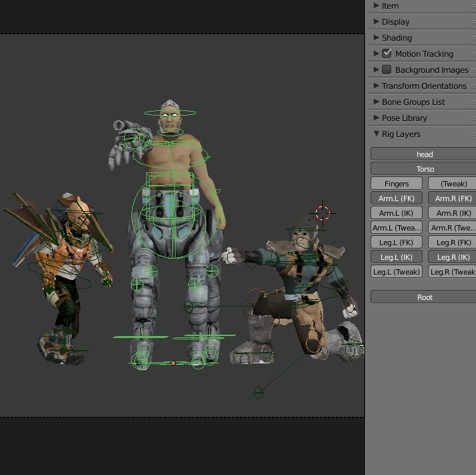Expand the Transform Orientations panel
476x475 pixels.
376,86
